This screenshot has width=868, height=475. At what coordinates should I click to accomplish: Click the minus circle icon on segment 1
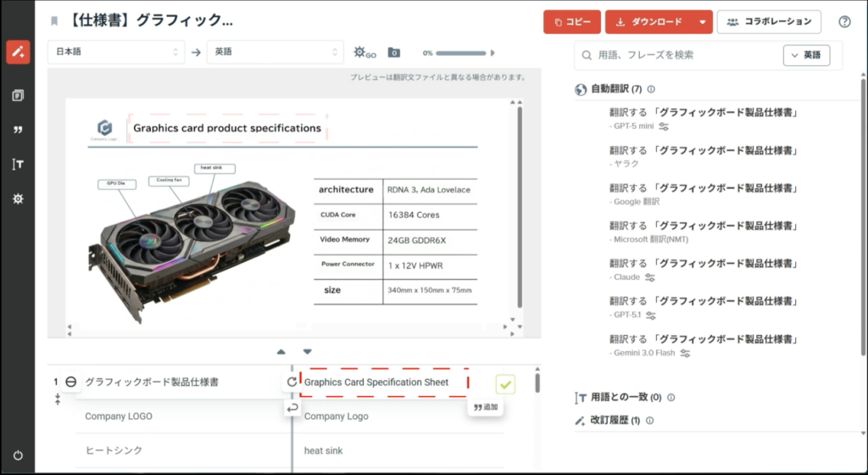coord(71,383)
